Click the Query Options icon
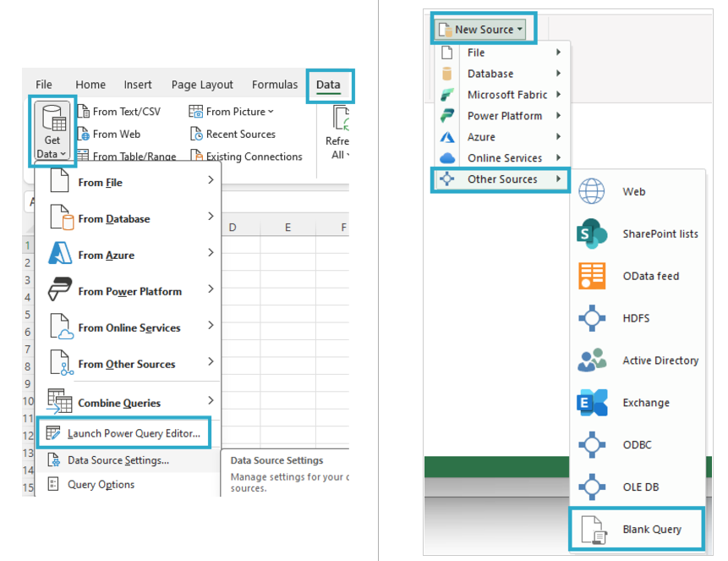 pos(53,484)
